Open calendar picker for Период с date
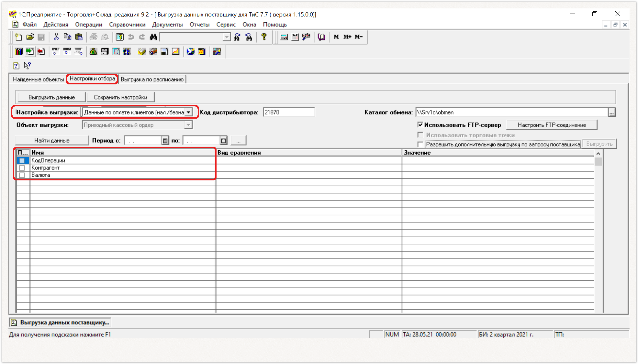The image size is (638, 364). (165, 141)
